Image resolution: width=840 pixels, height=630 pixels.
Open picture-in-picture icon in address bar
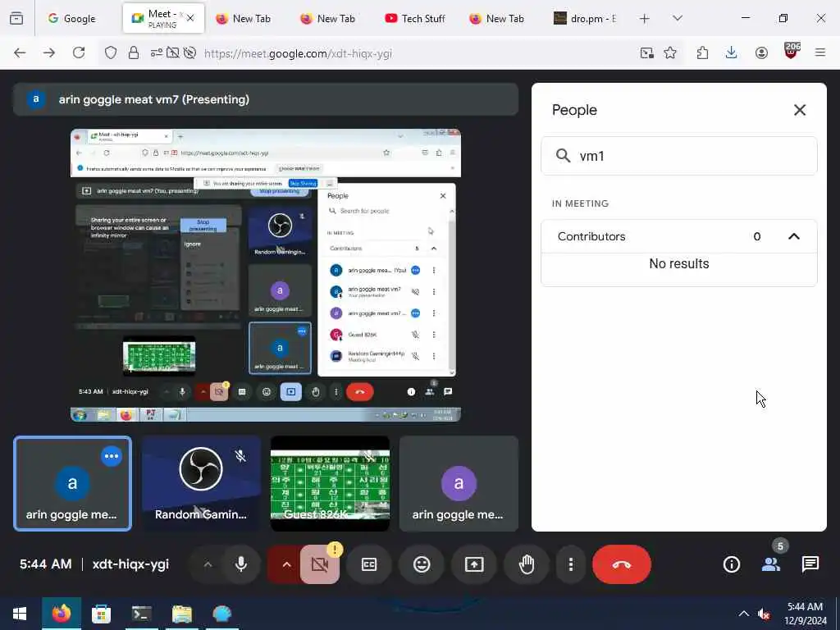[x=647, y=52]
